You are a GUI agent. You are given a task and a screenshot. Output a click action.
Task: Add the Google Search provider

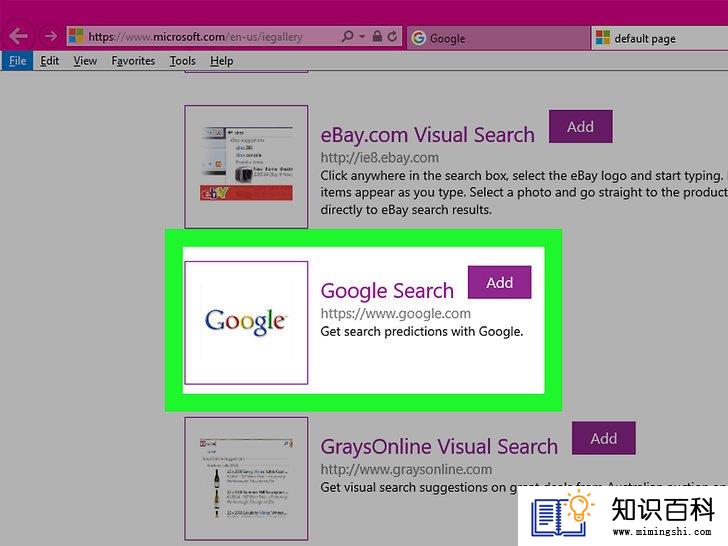pyautogui.click(x=500, y=282)
